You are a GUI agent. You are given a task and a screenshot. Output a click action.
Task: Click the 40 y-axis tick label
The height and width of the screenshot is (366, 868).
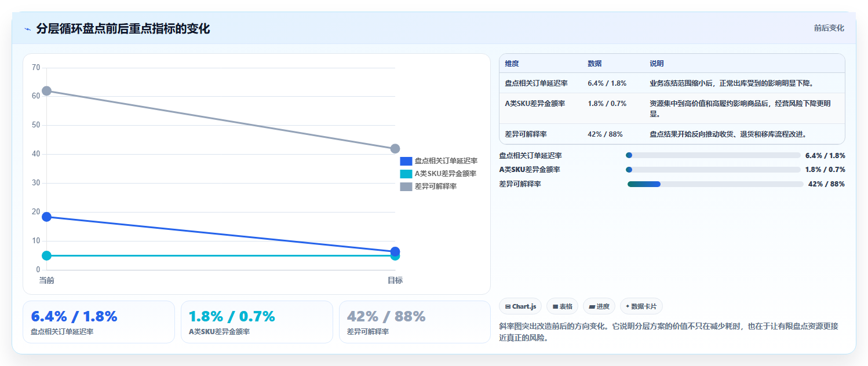tap(36, 154)
